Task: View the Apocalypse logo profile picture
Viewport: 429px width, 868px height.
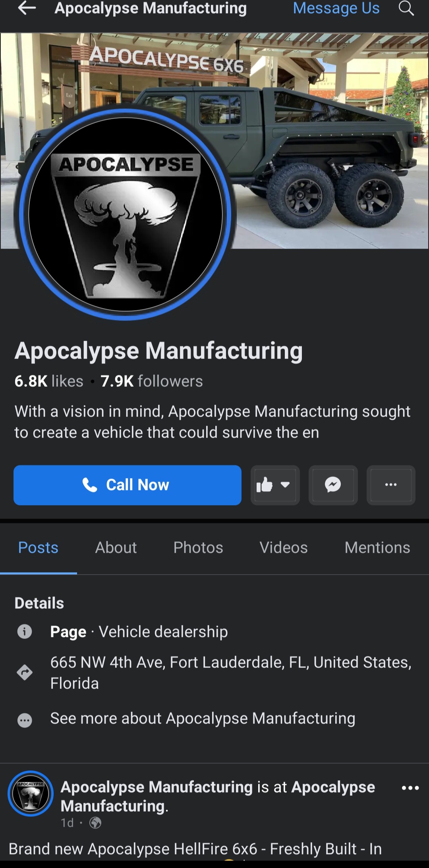Action: [126, 214]
